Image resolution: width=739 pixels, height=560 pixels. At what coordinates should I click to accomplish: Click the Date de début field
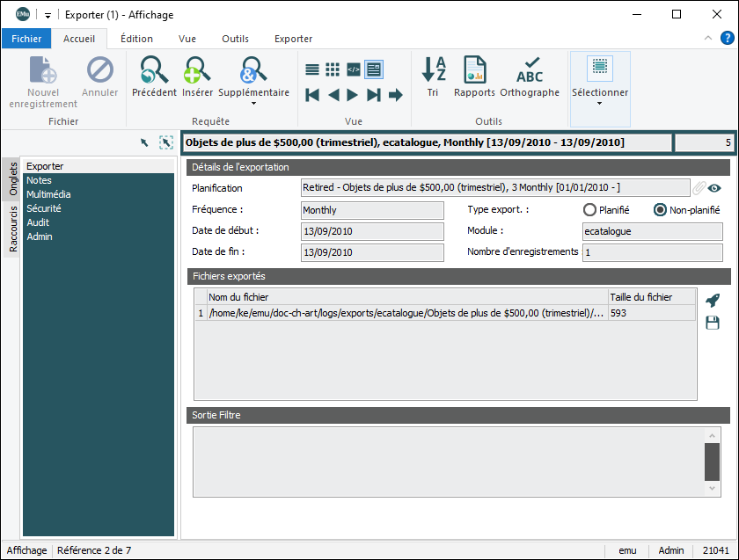(x=371, y=231)
